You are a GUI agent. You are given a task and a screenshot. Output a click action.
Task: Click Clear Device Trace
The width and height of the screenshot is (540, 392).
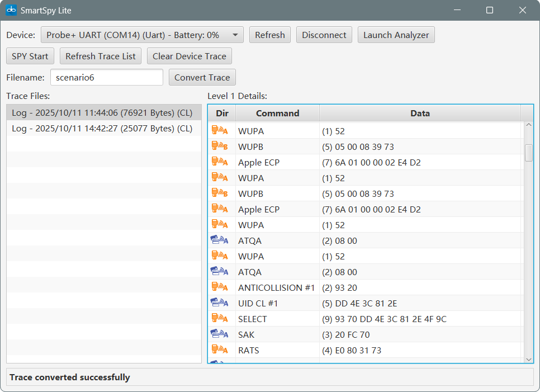point(190,56)
